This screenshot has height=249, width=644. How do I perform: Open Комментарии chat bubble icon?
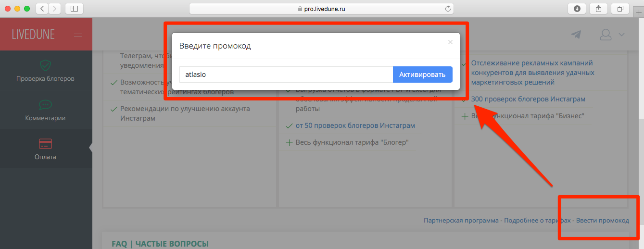coord(46,105)
